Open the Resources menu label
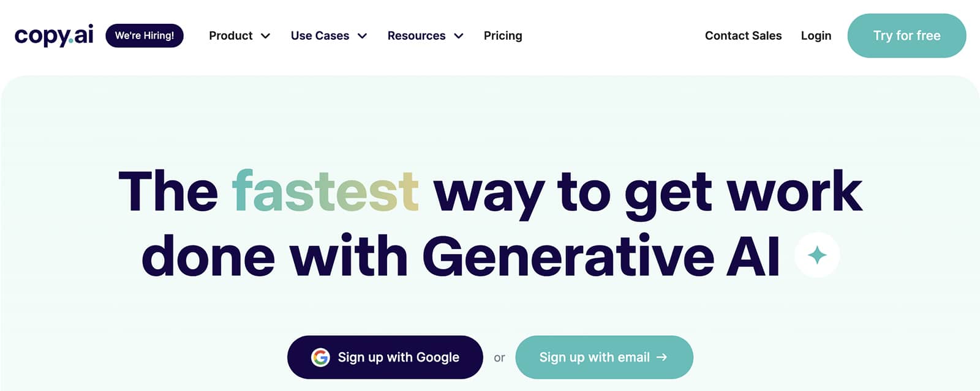Image resolution: width=980 pixels, height=391 pixels. click(416, 35)
